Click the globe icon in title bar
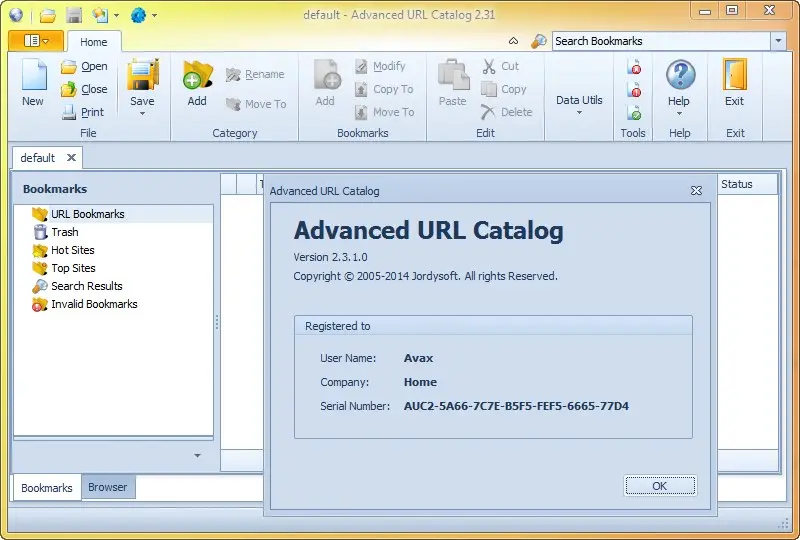The width and height of the screenshot is (800, 540). click(x=16, y=15)
